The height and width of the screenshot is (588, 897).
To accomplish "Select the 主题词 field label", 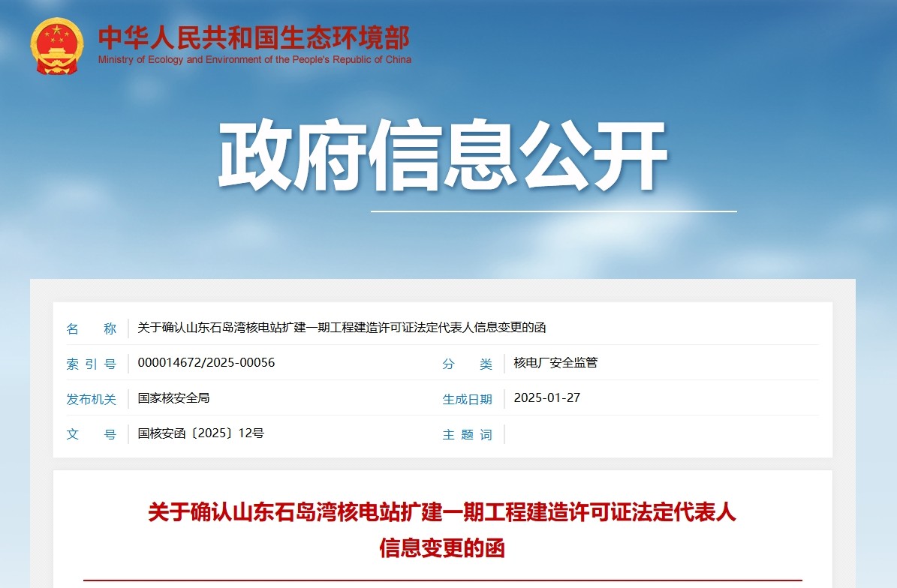I will coord(467,435).
